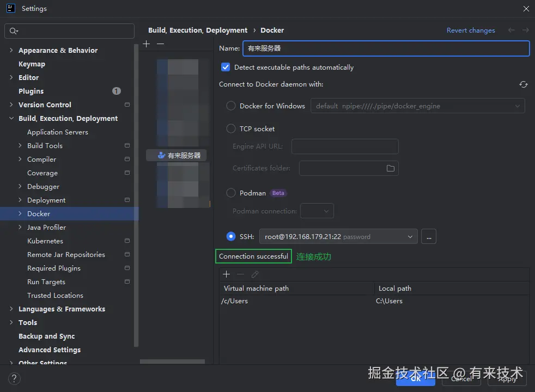Click the Apply button
535x392 pixels.
(507, 379)
